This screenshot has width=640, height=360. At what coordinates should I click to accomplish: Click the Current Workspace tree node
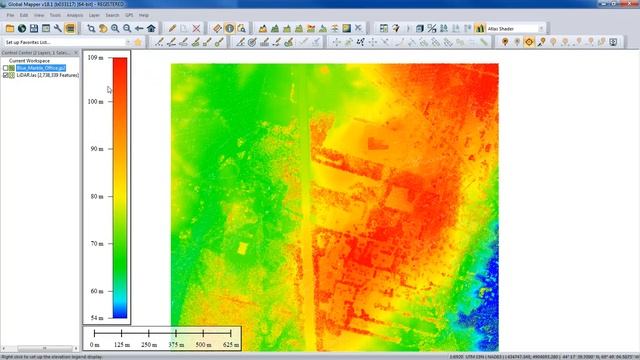[29, 61]
